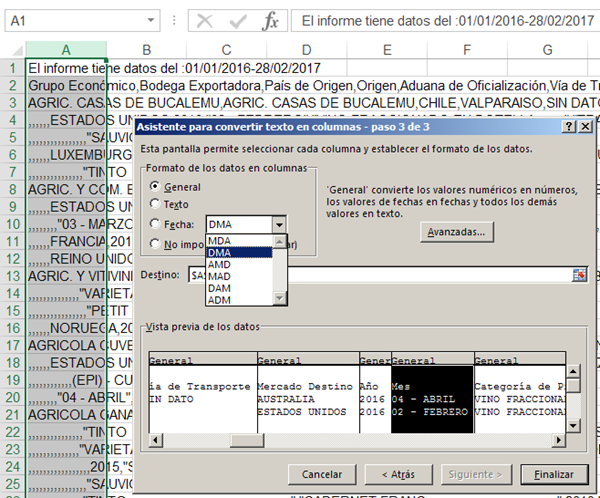Choose MDA from the date format list

tap(219, 240)
